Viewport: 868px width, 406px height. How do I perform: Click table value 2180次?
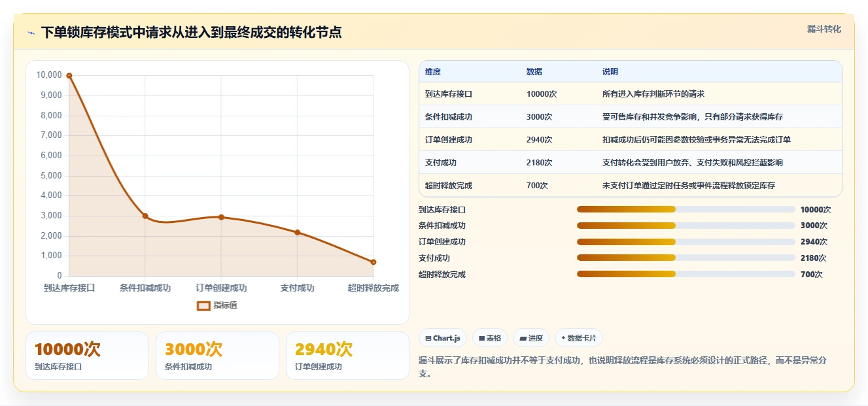540,163
